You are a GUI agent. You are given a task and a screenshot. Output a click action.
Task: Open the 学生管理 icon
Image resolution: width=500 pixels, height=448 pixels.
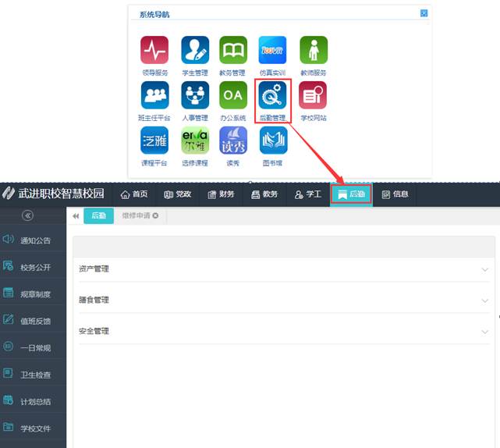coord(195,50)
